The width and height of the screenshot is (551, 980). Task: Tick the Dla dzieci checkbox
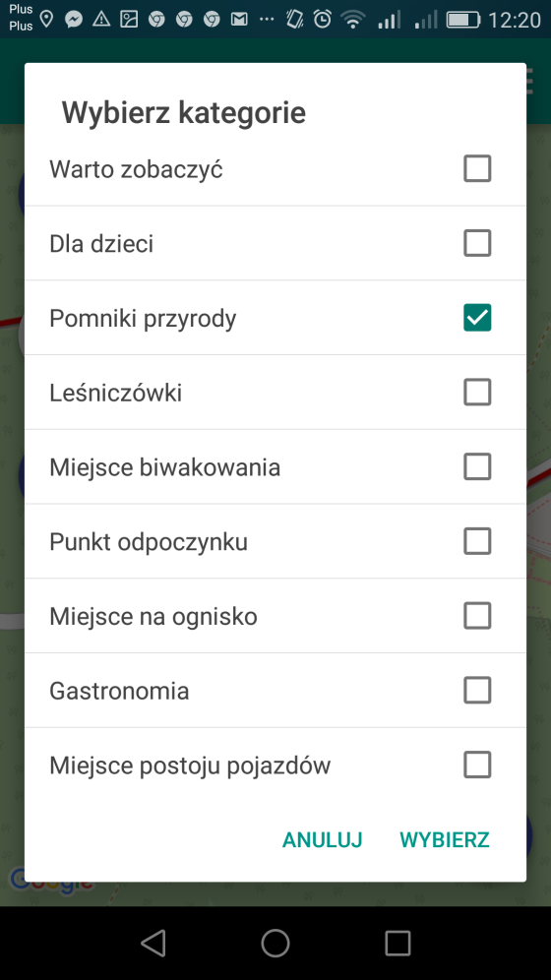(477, 243)
